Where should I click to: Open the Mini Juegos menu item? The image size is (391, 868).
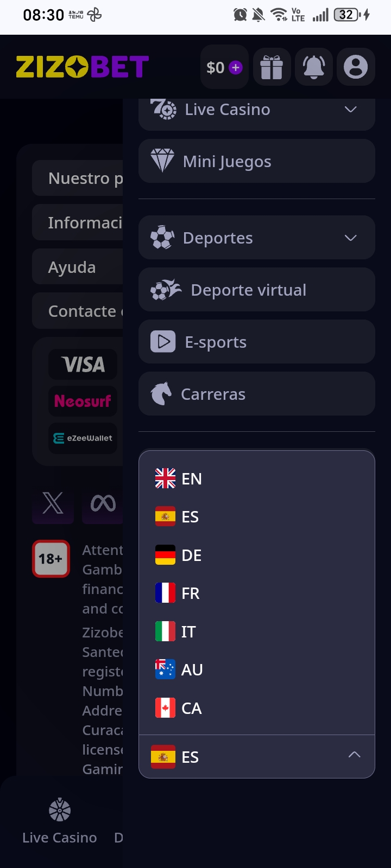pos(257,161)
